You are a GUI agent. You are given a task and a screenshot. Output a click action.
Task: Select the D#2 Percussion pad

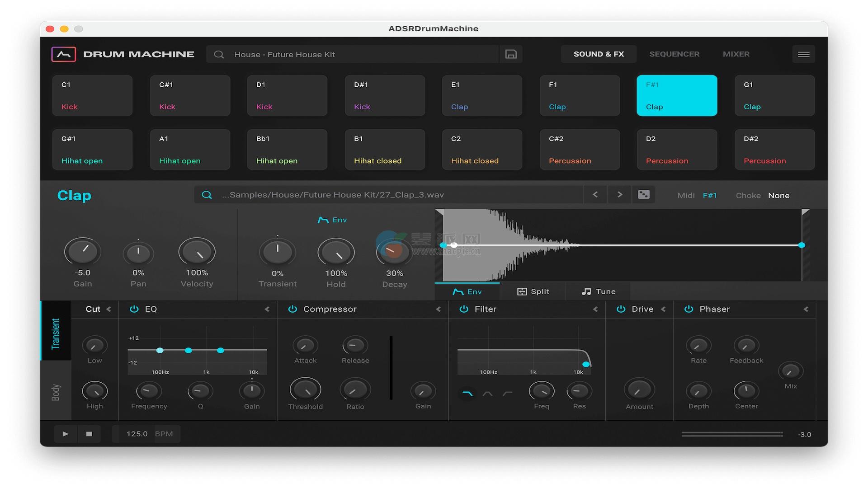coord(774,150)
